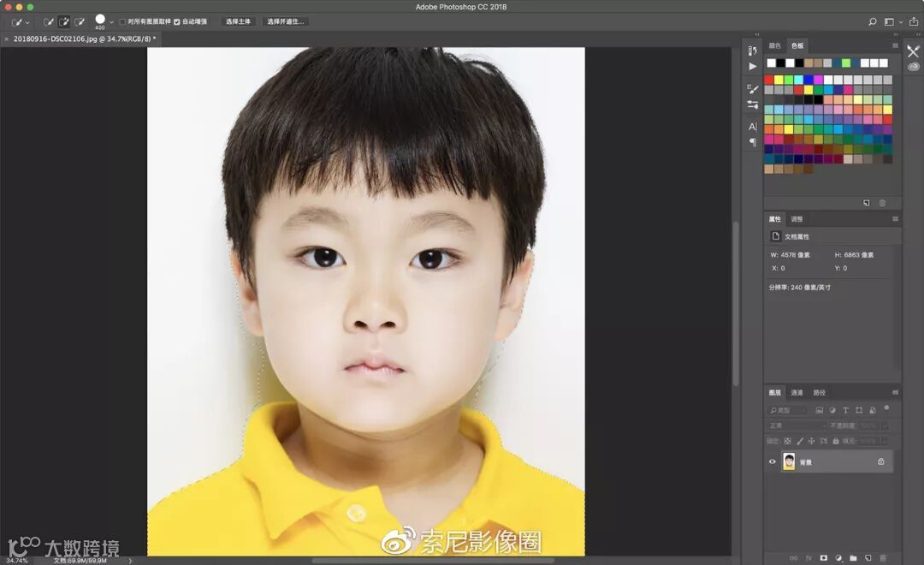
Task: Toggle the 自动增强 checkbox
Action: pyautogui.click(x=177, y=21)
